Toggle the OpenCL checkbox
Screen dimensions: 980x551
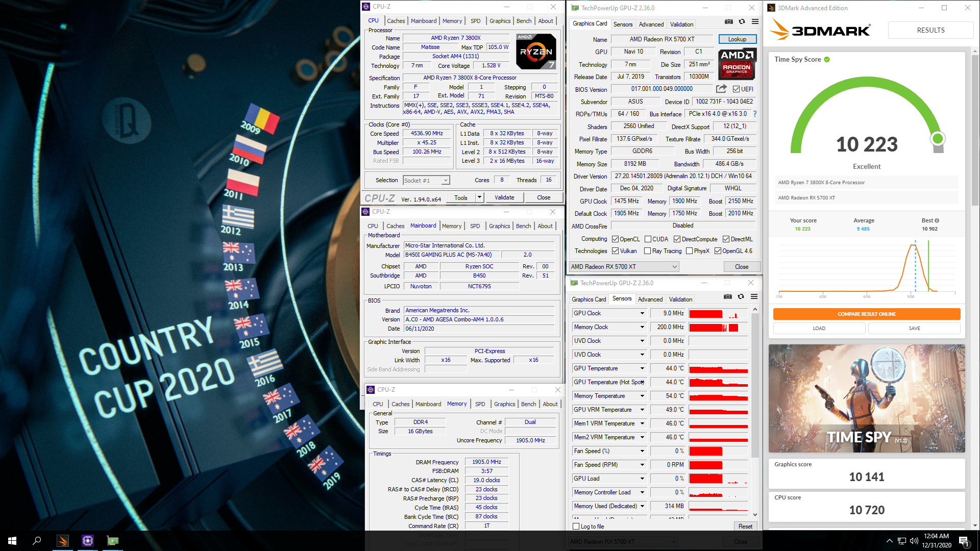pyautogui.click(x=616, y=239)
